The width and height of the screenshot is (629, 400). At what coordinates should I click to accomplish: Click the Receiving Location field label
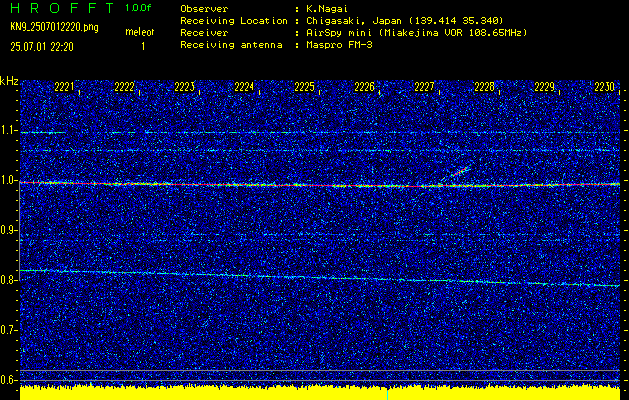234,21
